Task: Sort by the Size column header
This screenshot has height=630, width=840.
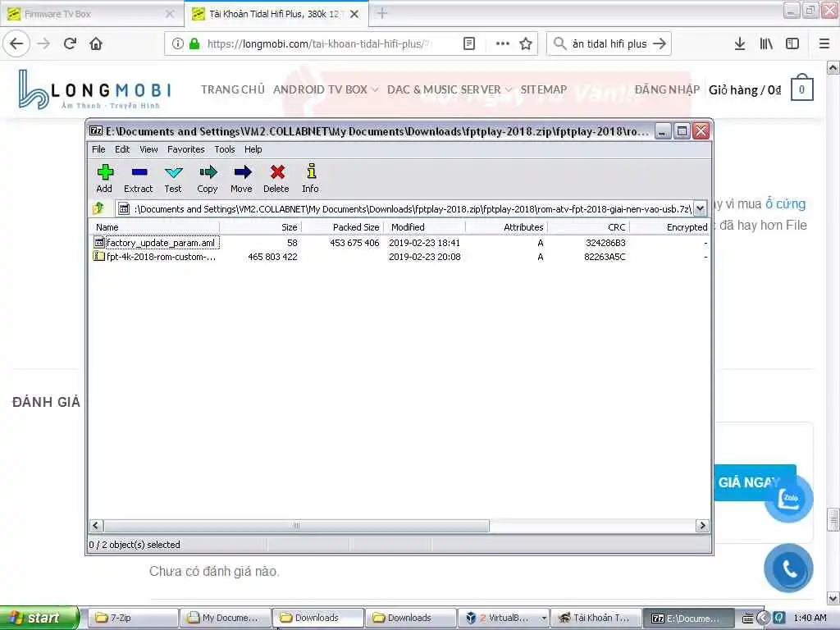Action: (x=260, y=227)
